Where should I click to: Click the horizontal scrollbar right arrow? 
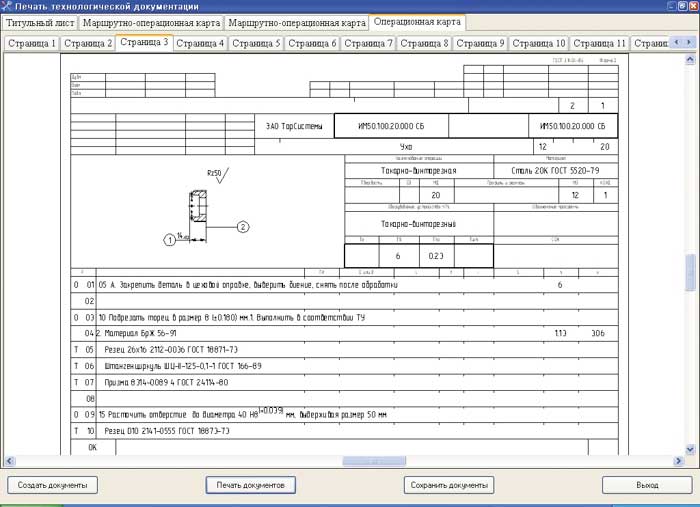(x=677, y=461)
